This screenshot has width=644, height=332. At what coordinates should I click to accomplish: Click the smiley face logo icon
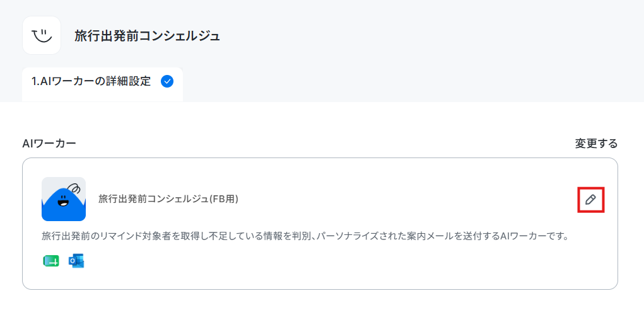42,36
